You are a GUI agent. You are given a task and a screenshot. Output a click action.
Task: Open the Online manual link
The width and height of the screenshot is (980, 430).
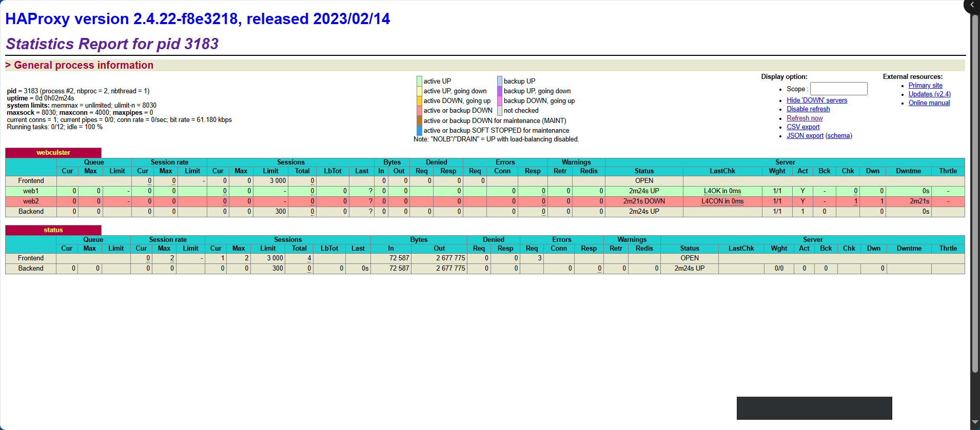(929, 103)
